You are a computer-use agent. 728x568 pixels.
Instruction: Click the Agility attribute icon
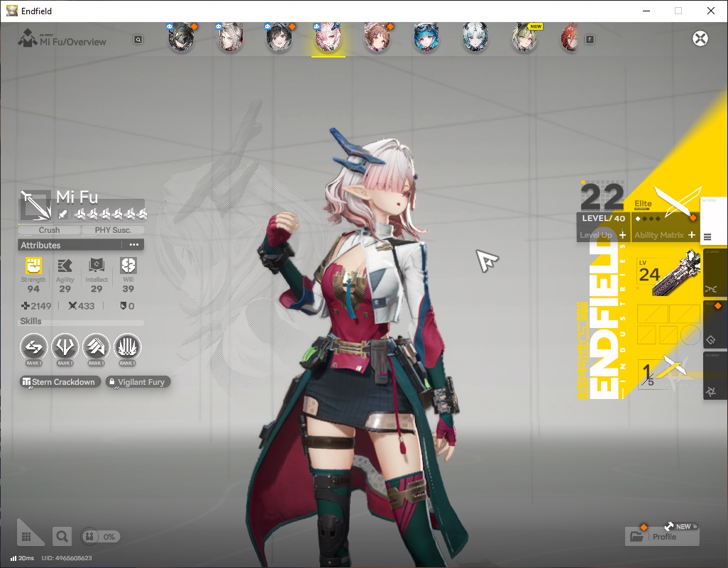65,266
